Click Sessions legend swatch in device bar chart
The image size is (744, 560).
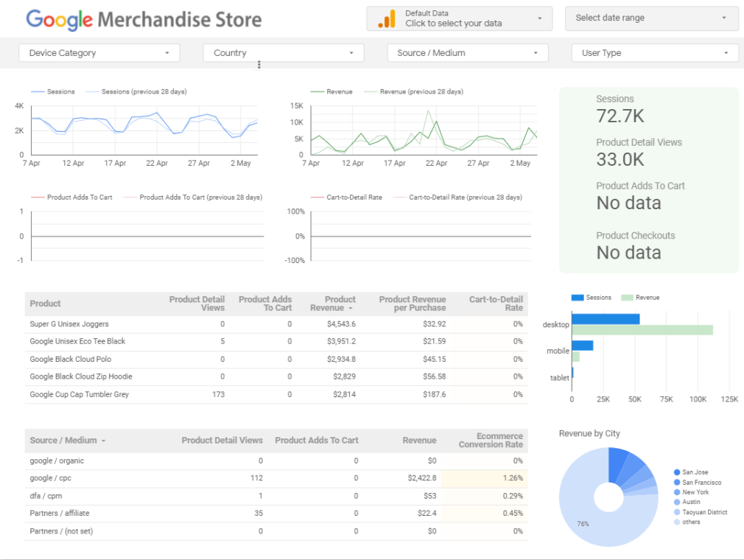click(x=578, y=298)
